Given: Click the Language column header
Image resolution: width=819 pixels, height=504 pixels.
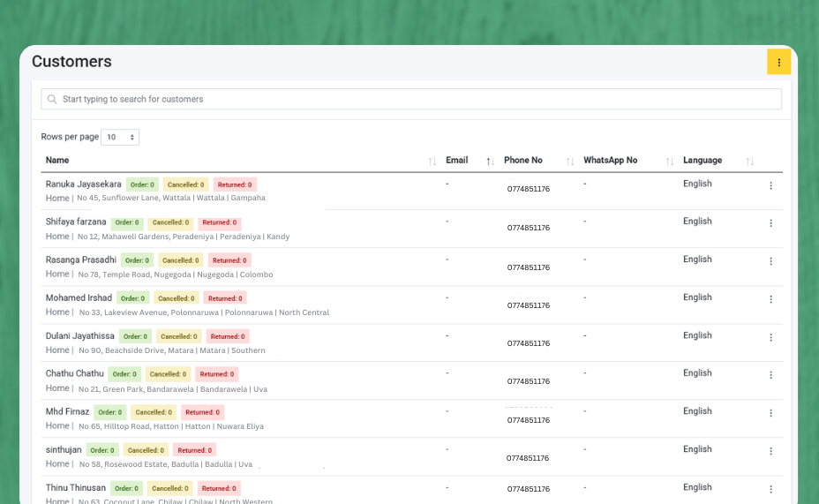Looking at the screenshot, I should tap(702, 161).
